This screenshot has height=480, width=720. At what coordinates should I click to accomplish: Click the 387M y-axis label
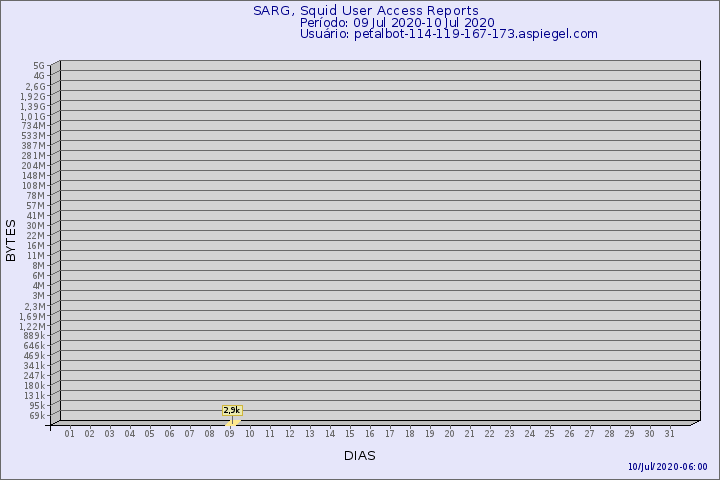click(x=34, y=146)
